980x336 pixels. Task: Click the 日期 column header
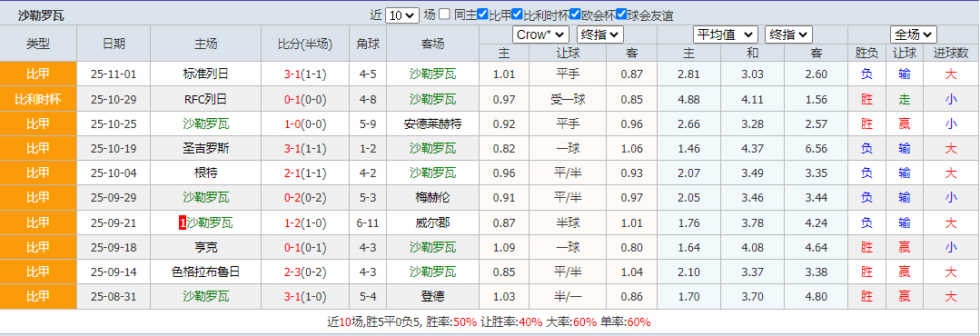click(114, 44)
